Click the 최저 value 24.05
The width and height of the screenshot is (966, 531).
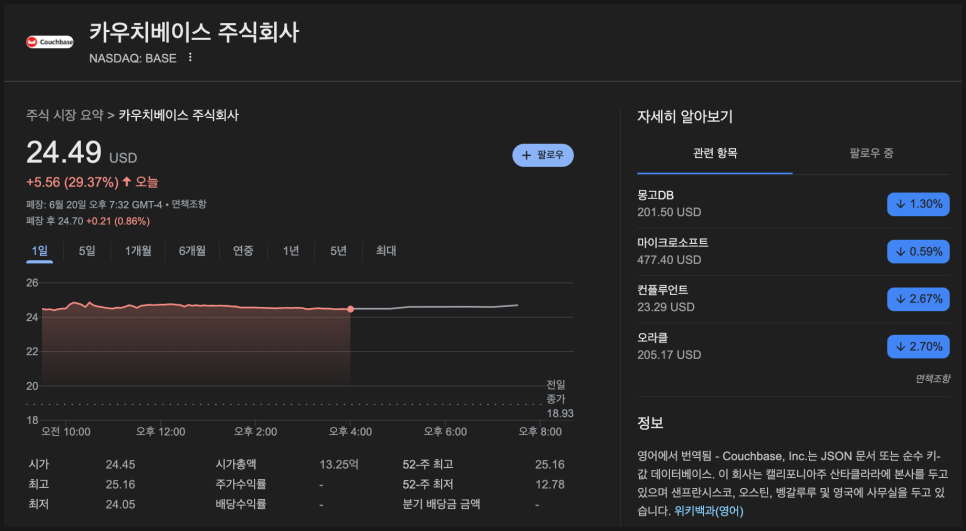[120, 505]
